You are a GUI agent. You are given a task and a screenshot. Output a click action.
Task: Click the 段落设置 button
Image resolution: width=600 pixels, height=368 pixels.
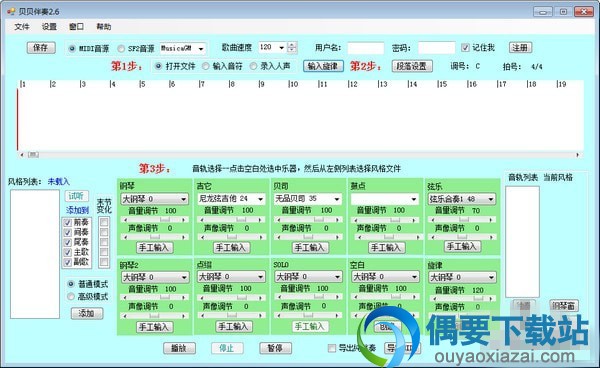(x=412, y=66)
